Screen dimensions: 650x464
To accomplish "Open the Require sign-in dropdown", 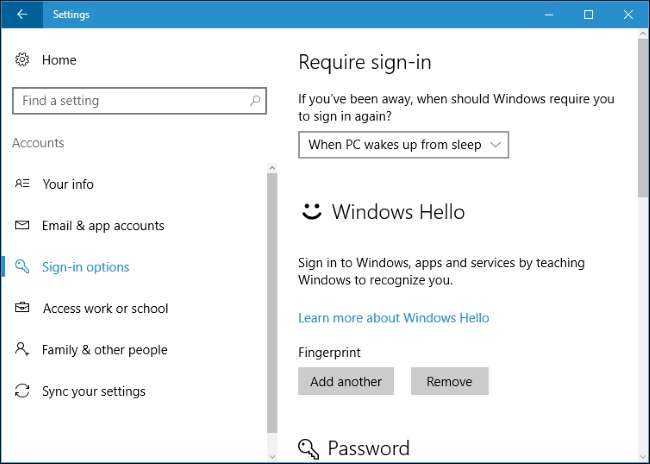I will coord(404,145).
